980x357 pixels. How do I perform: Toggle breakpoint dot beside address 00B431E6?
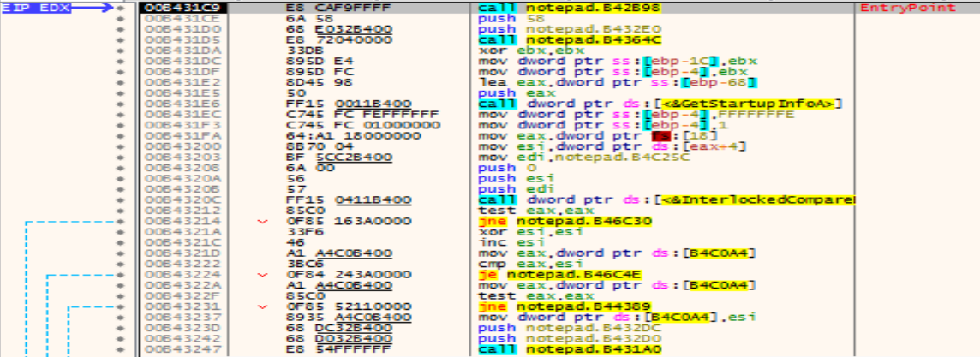[x=121, y=103]
